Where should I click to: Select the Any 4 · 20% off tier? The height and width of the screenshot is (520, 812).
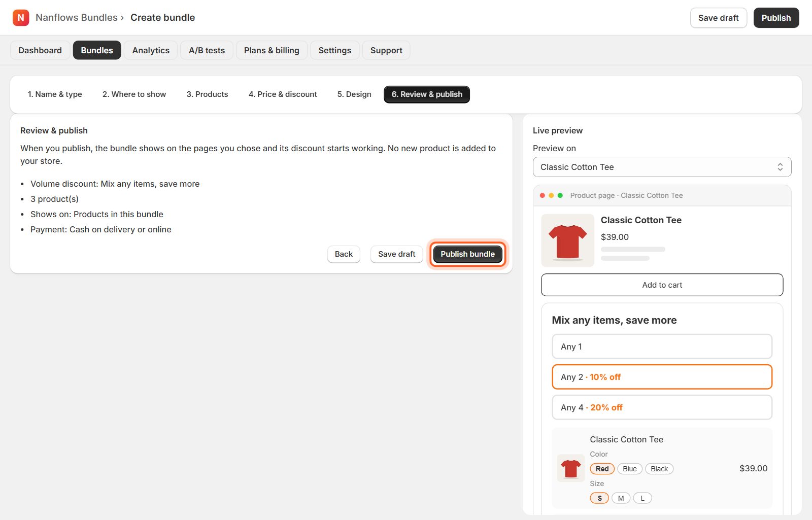(x=662, y=407)
